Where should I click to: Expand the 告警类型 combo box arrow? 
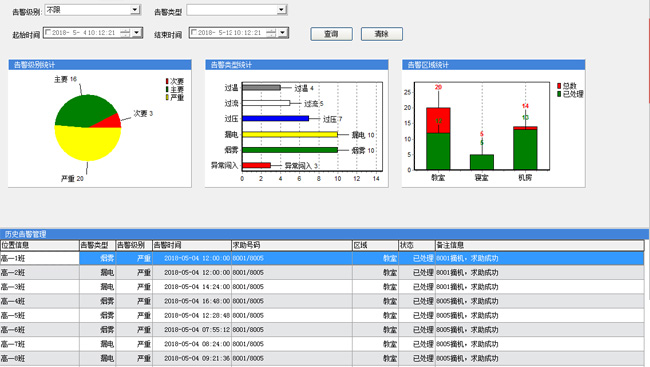pos(281,10)
